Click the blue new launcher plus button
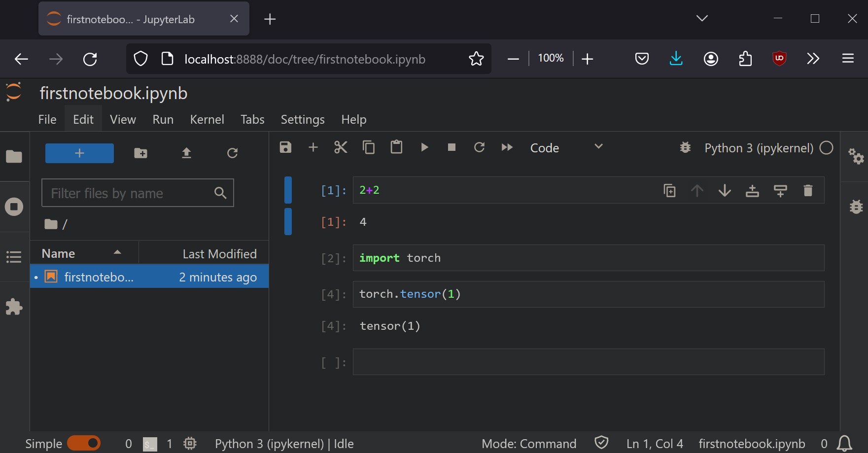The width and height of the screenshot is (868, 453). click(79, 153)
